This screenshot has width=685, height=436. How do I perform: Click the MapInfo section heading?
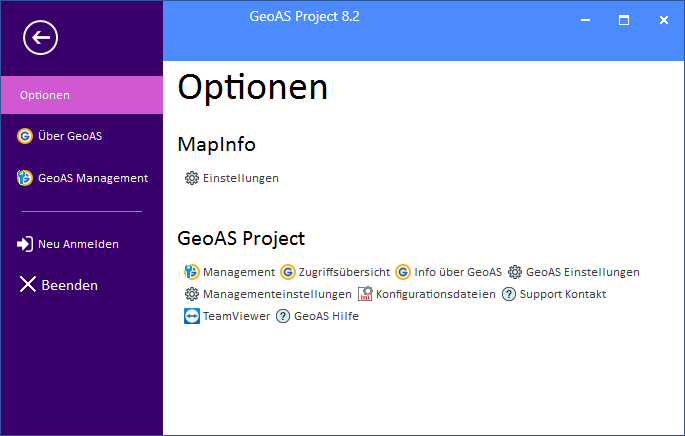[x=216, y=145]
